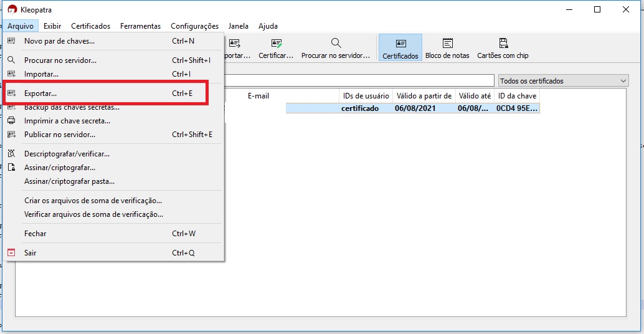
Task: Click the Procurar no servidor toolbar button
Action: 336,47
